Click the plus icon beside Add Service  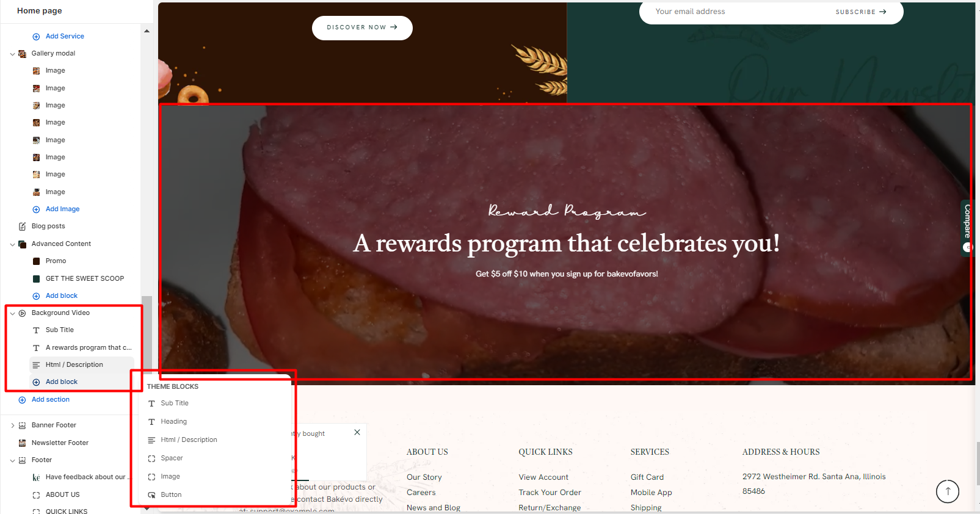coord(36,37)
